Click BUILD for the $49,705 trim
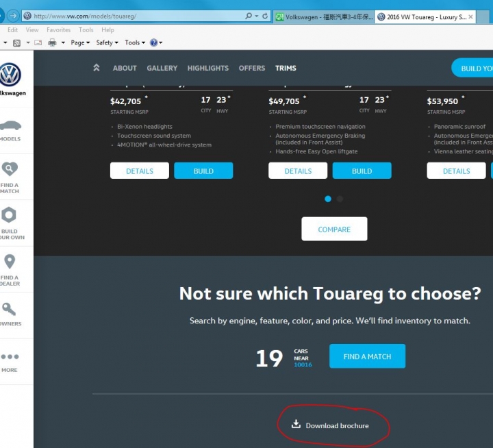Image resolution: width=493 pixels, height=448 pixels. tap(362, 171)
